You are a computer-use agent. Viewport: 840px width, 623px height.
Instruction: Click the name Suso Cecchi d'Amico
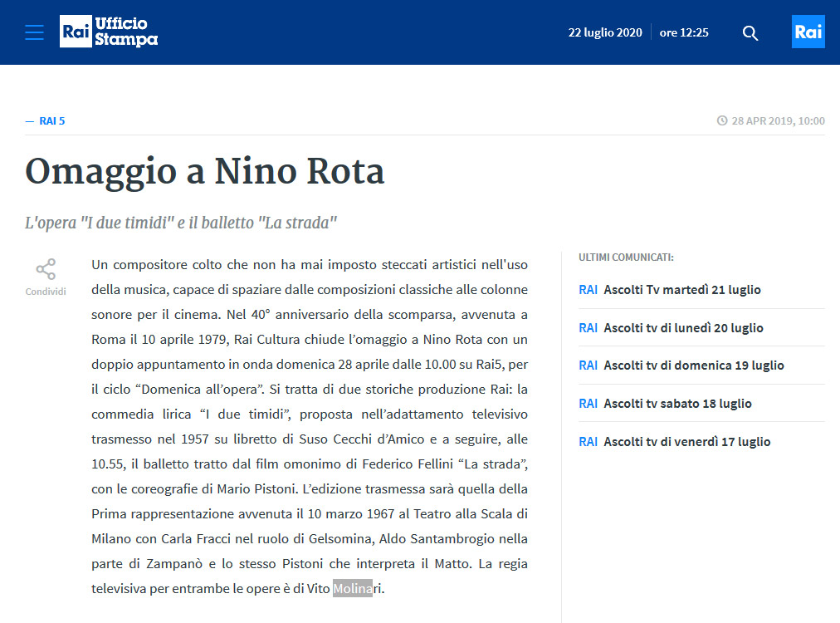point(362,439)
